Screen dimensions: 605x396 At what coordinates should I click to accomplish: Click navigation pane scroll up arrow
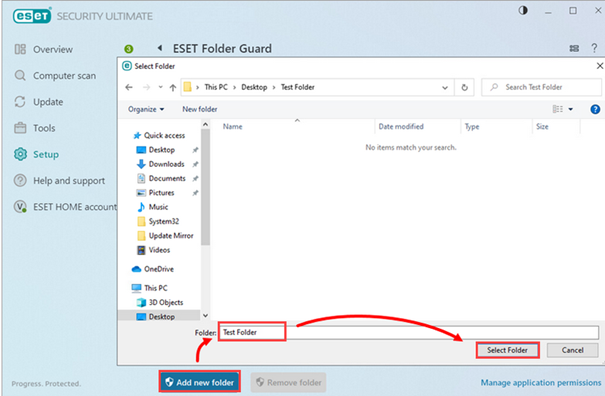tap(205, 125)
